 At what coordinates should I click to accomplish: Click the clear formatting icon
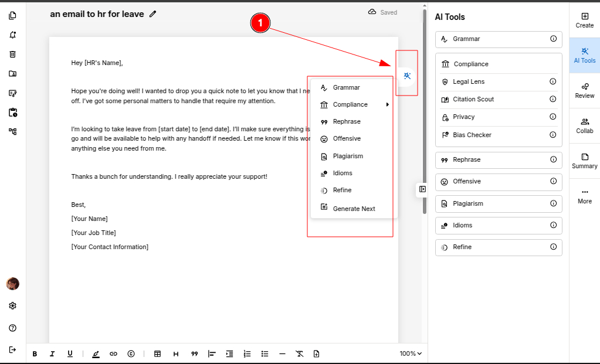[300, 353]
